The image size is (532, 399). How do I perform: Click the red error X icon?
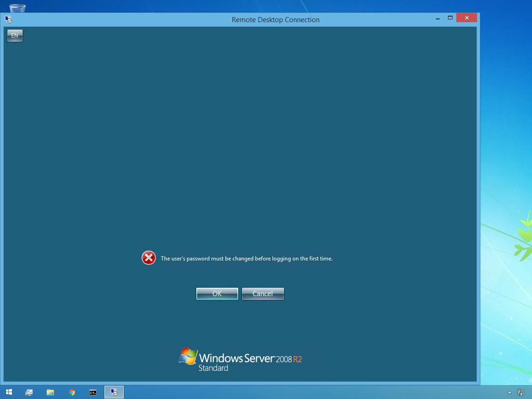149,258
